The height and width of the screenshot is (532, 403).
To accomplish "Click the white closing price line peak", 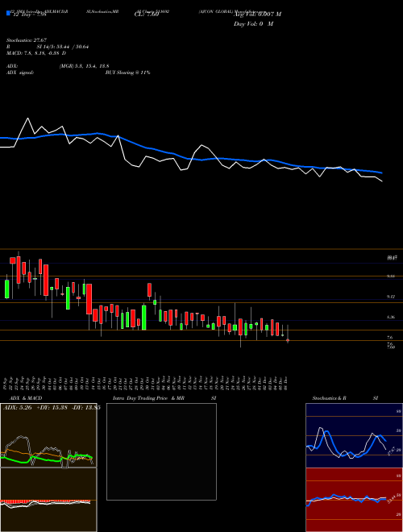I will pos(28,118).
